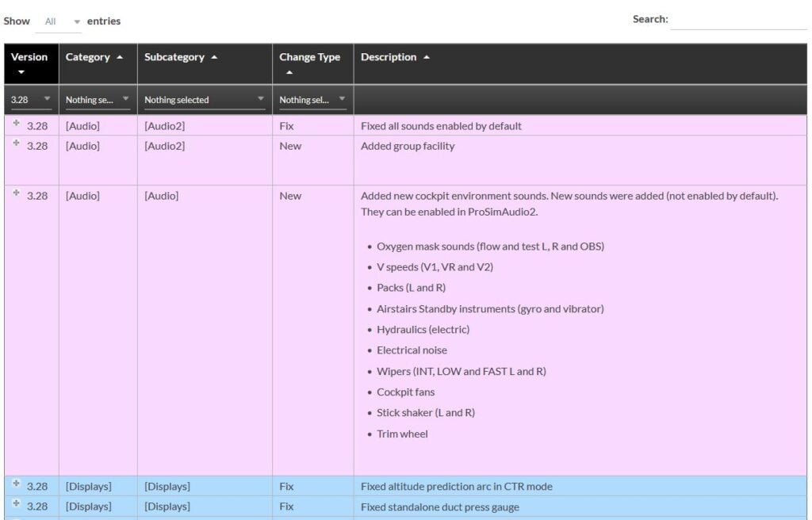Expand the 'Fixed altitude prediction arc' row

(x=16, y=484)
